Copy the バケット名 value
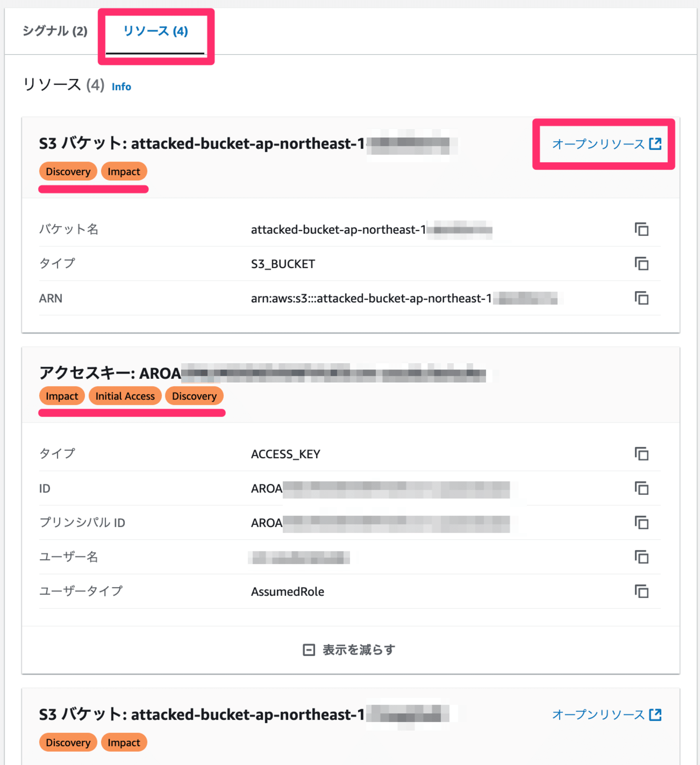700x765 pixels. point(641,229)
